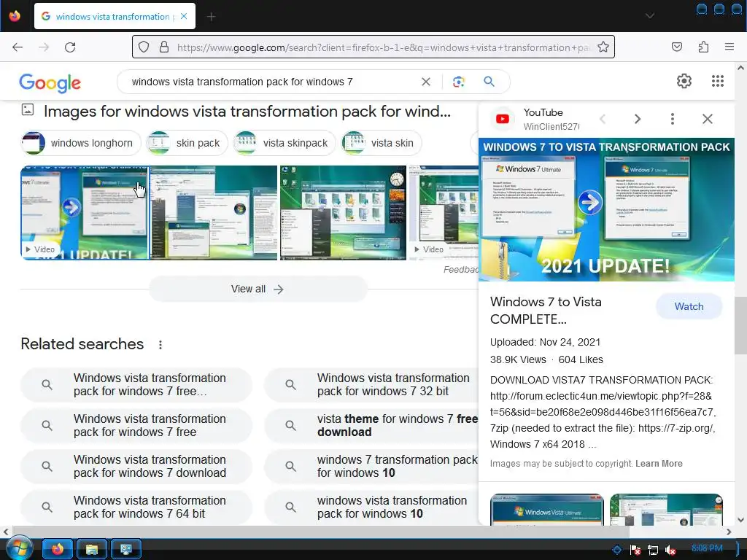Click the scrollbar down arrow
This screenshot has height=560, width=747.
click(740, 520)
